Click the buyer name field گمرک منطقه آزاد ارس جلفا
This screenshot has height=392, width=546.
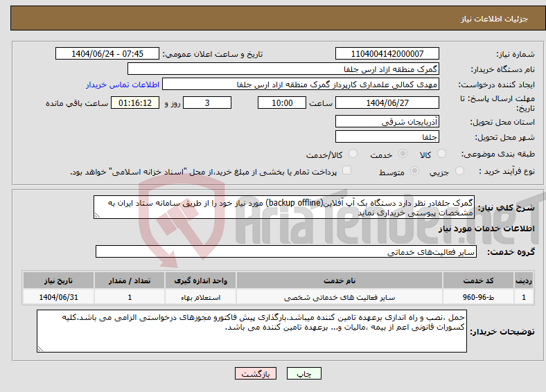click(283, 69)
